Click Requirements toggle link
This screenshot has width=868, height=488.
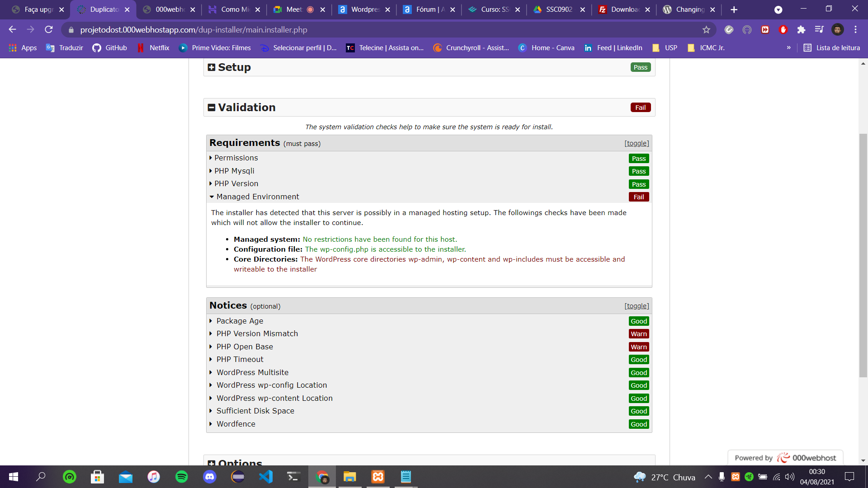[637, 143]
